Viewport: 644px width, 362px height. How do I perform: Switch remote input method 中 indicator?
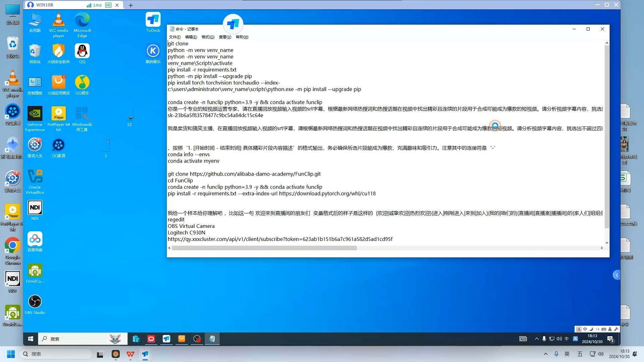[x=567, y=339]
